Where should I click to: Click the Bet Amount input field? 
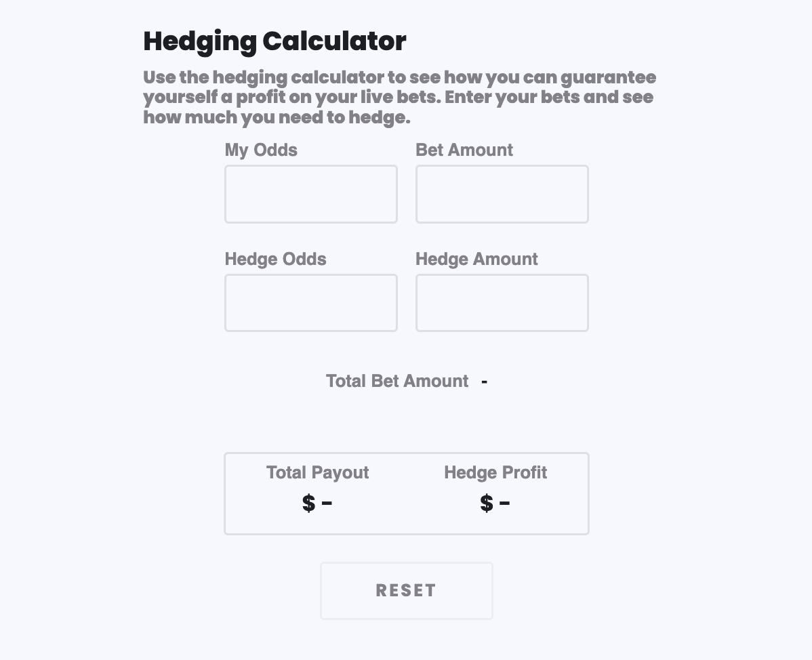click(502, 194)
